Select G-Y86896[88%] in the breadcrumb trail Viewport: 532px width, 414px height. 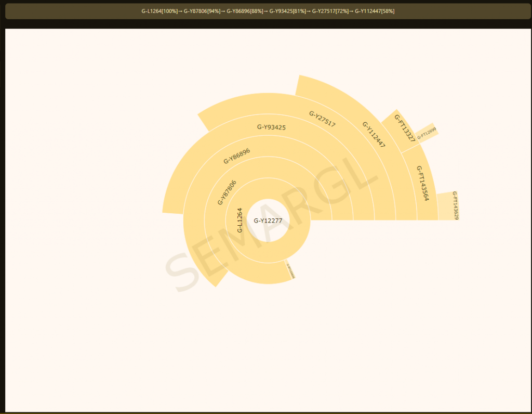[244, 11]
